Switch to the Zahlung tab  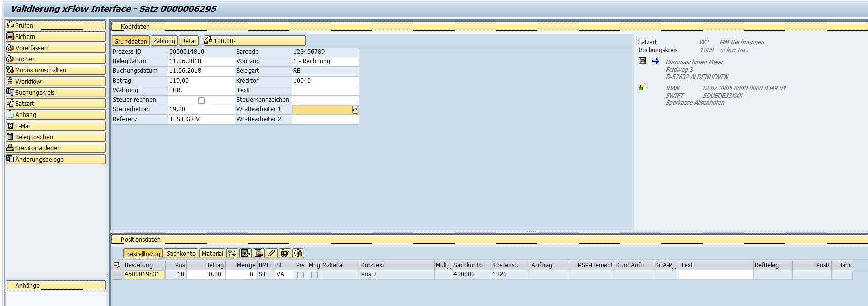tap(164, 41)
